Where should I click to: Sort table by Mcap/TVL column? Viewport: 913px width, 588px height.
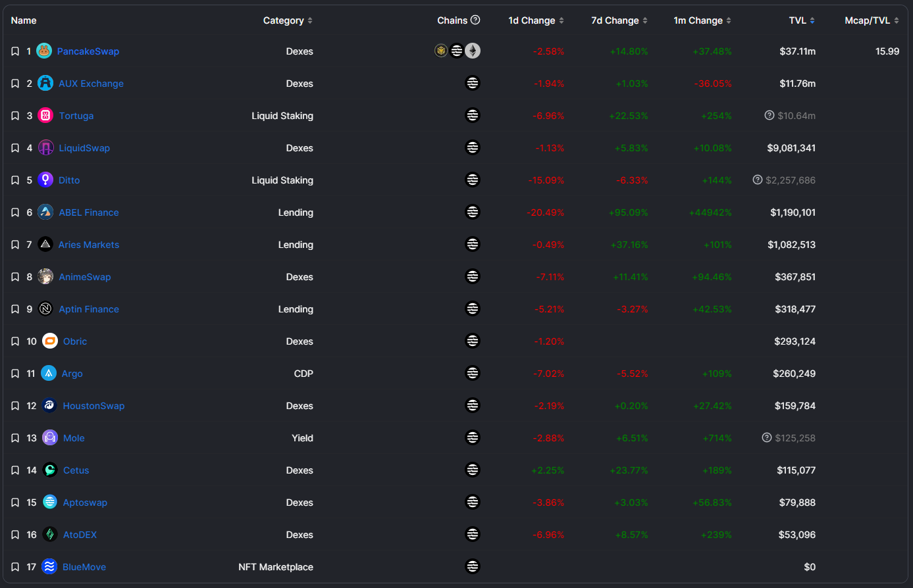tap(872, 20)
